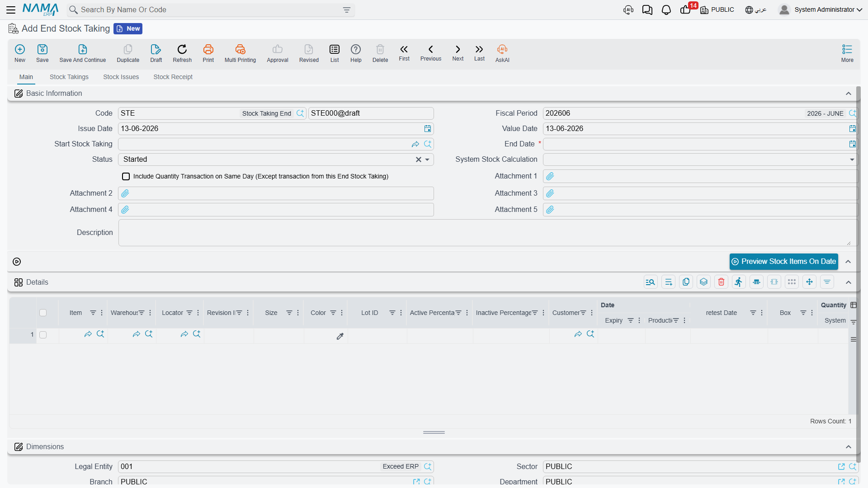Check the select-all rows header checkbox
This screenshot has width=868, height=488.
pyautogui.click(x=43, y=313)
